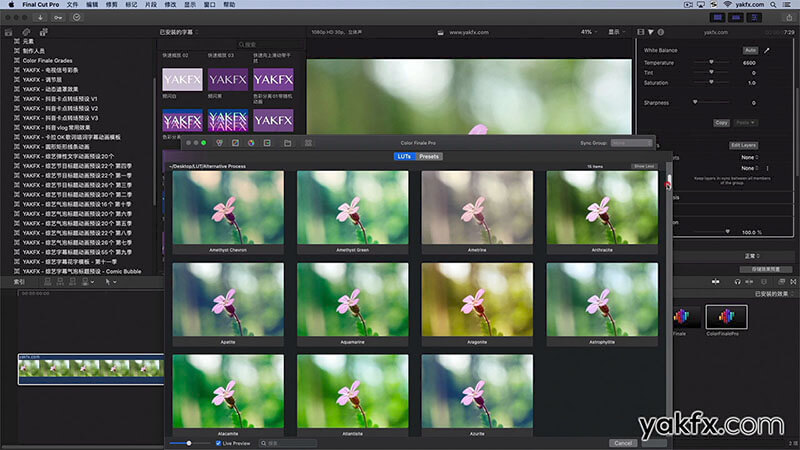This screenshot has height=450, width=800.
Task: Open the info inspector icon
Action: pyautogui.click(x=661, y=32)
